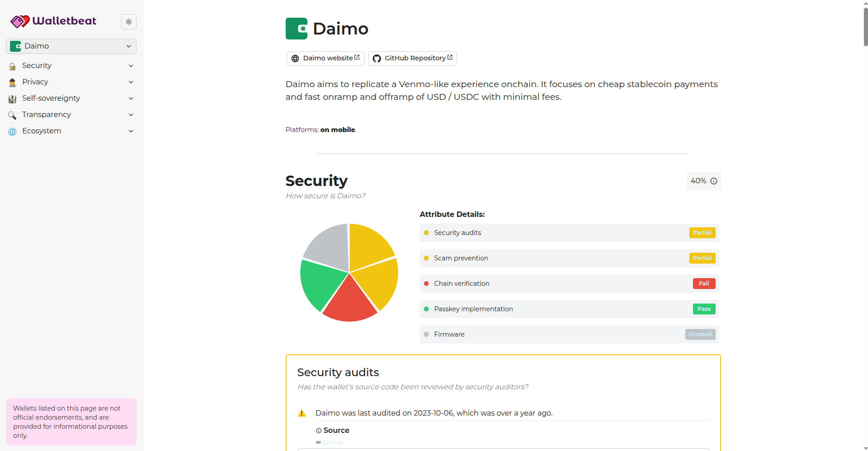Click the Ecosystem globe icon in sidebar
The width and height of the screenshot is (868, 451).
pyautogui.click(x=12, y=132)
